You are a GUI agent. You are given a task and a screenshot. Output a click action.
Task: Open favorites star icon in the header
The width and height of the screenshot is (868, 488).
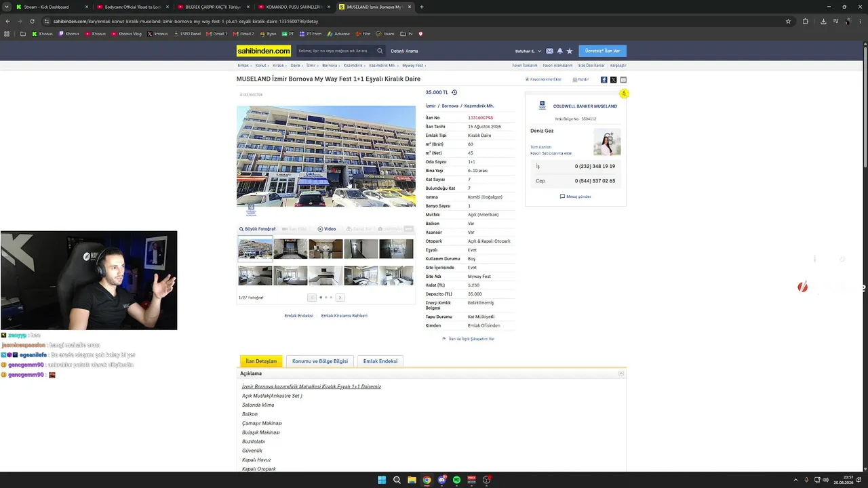(x=570, y=51)
